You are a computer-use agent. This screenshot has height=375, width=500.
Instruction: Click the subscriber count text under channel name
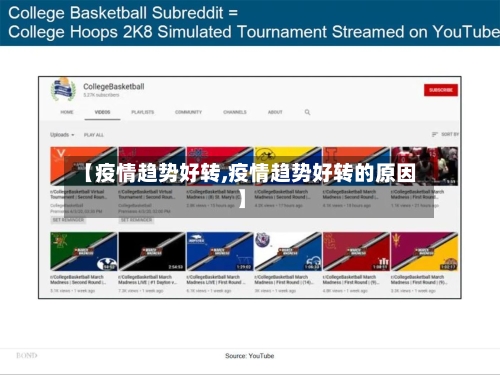tap(101, 95)
